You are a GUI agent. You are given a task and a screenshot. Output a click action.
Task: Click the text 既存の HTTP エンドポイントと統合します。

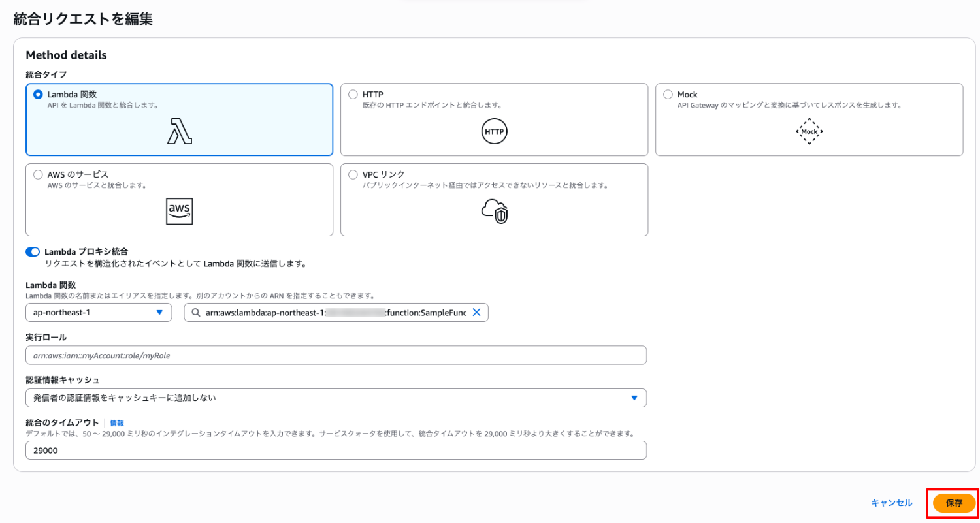click(x=432, y=105)
